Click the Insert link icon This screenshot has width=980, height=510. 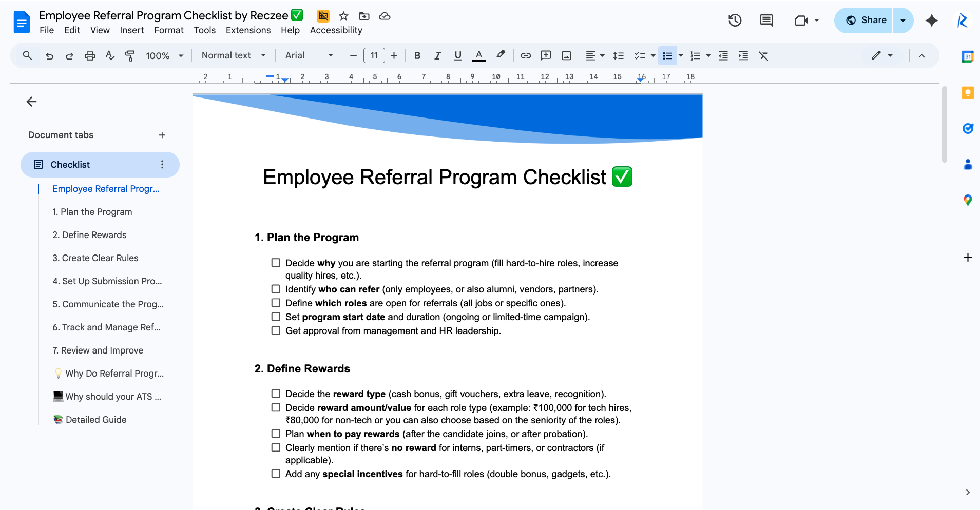coord(526,55)
